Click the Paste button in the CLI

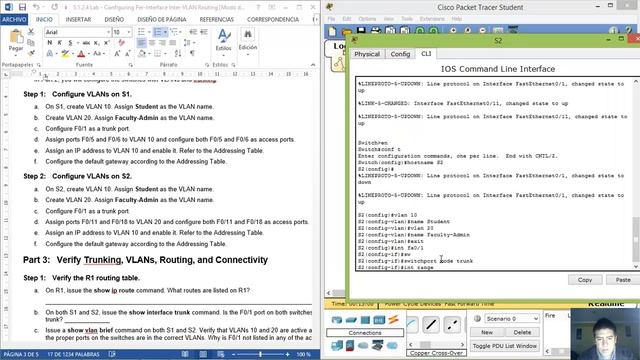(x=623, y=280)
